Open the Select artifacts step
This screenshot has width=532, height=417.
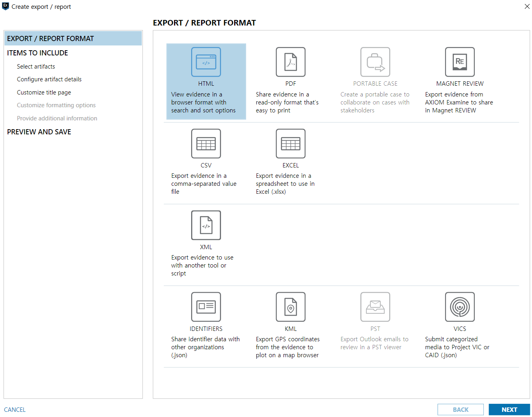pyautogui.click(x=36, y=67)
